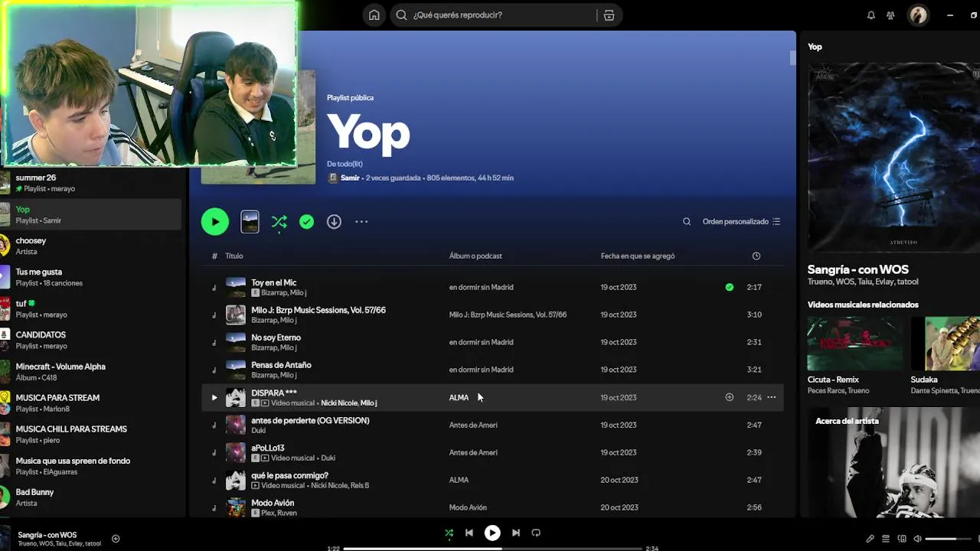
Task: Open 'Minecraft - Volume Alpha' album in sidebar
Action: tap(90, 371)
